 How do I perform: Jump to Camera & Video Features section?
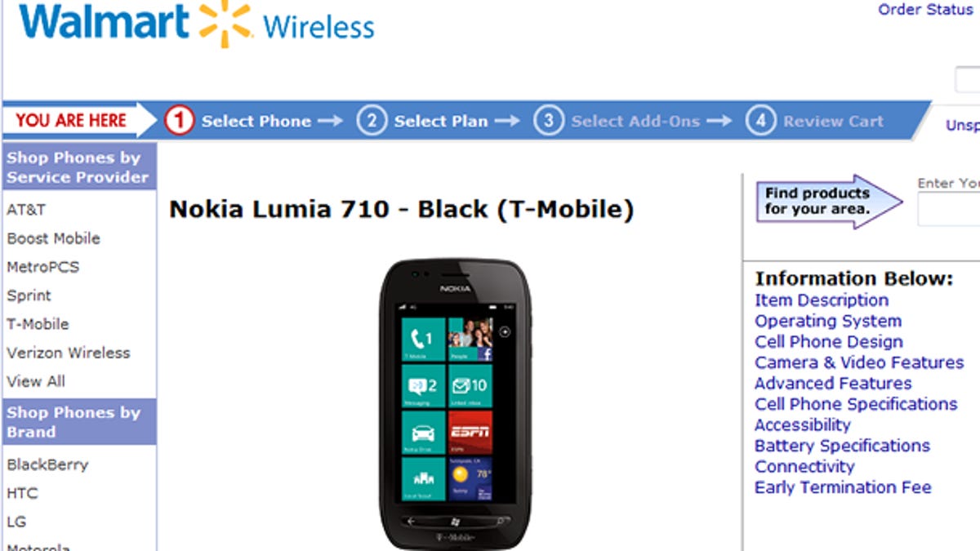point(859,362)
